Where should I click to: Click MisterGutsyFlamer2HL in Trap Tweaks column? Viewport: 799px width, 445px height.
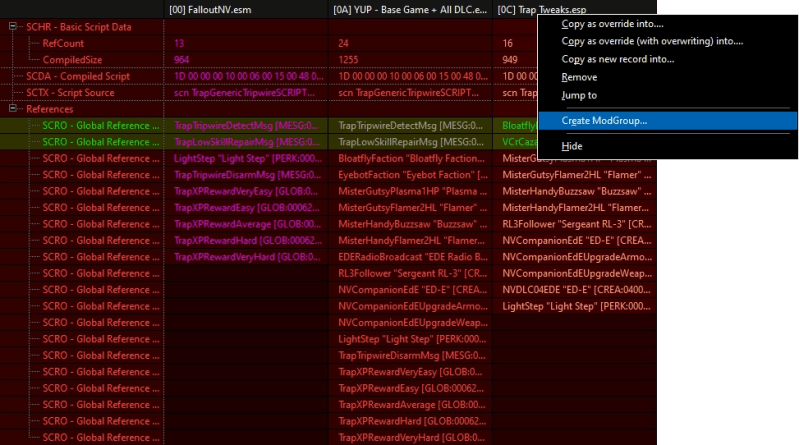click(x=576, y=175)
